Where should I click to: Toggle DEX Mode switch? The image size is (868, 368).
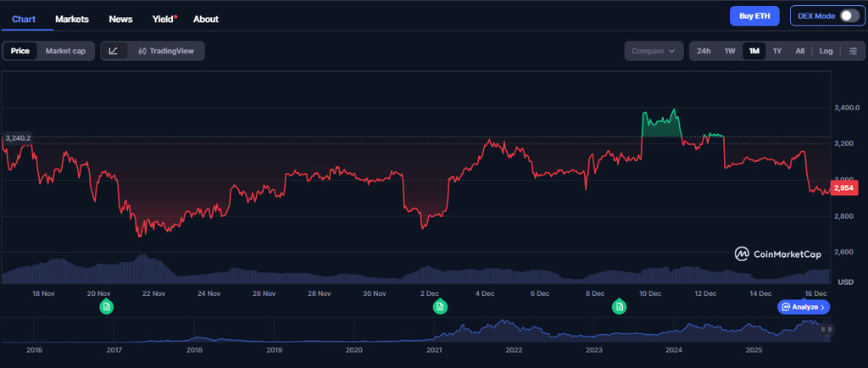coord(849,16)
